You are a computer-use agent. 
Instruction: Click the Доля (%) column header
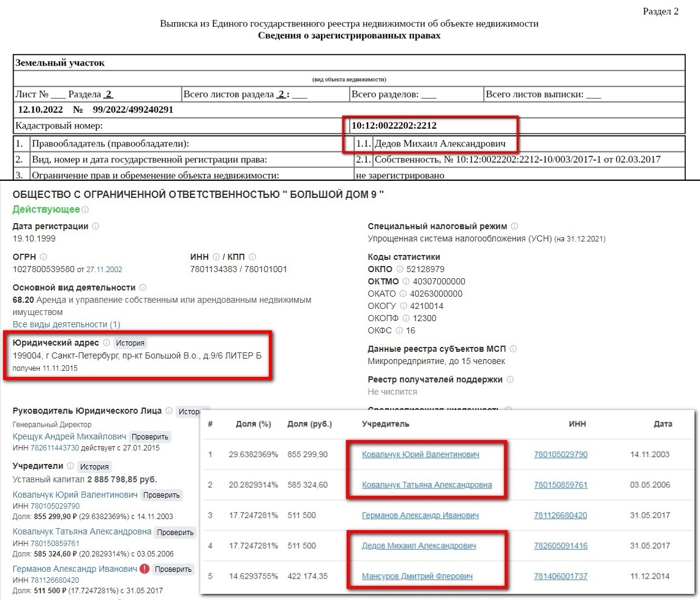pyautogui.click(x=254, y=423)
